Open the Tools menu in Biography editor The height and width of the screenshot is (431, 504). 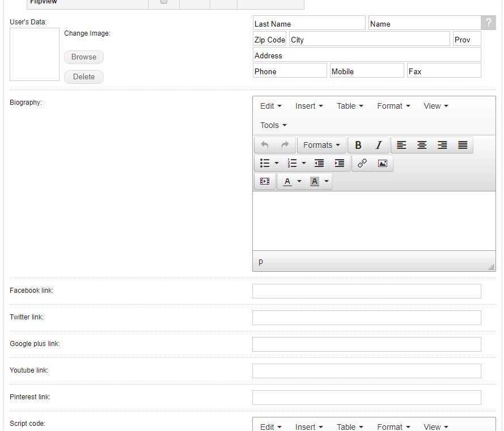click(273, 125)
